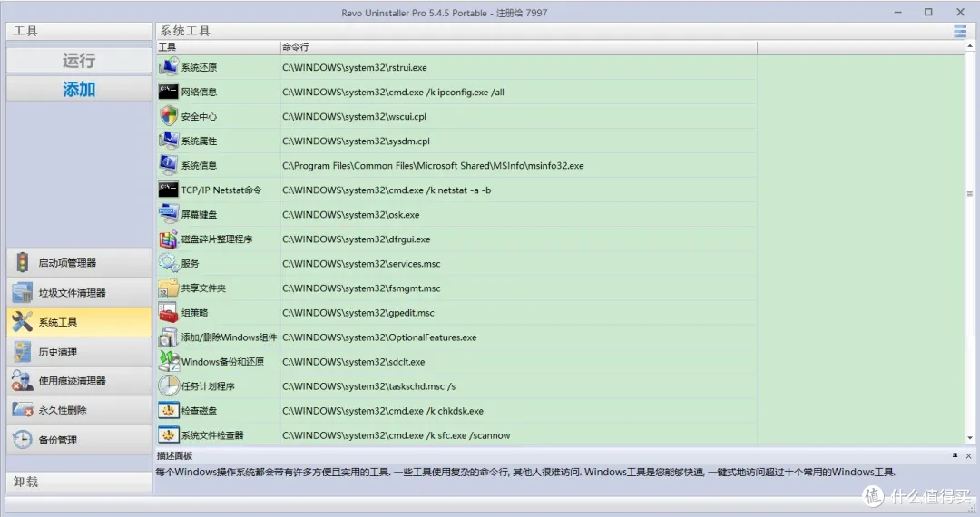Click the 组策略 toolbox icon
Image resolution: width=980 pixels, height=517 pixels.
pyautogui.click(x=168, y=312)
